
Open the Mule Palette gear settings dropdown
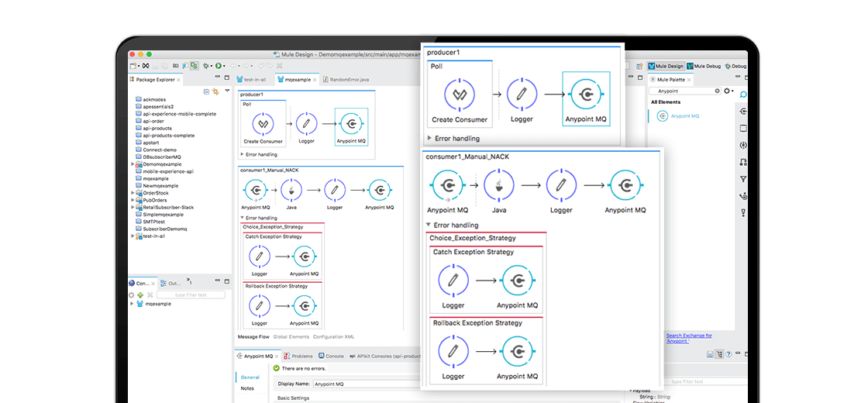coord(728,91)
